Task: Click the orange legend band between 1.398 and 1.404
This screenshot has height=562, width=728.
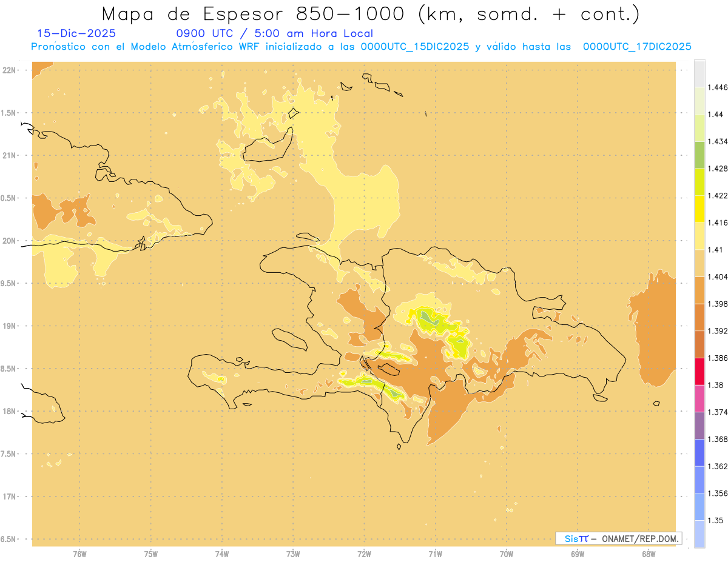Action: pos(699,290)
